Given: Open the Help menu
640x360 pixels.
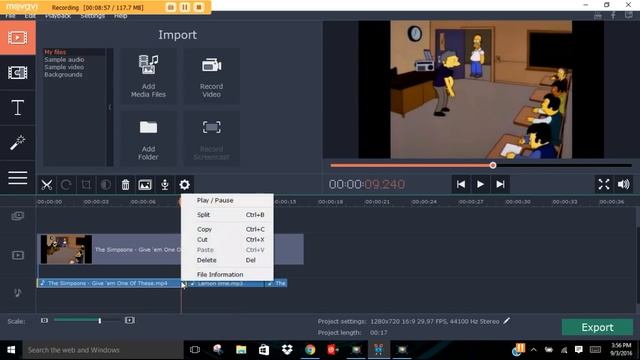Looking at the screenshot, I should 120,16.
